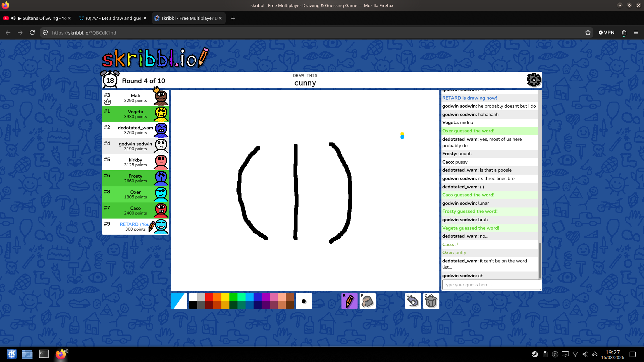Click 'Oxer guessed the word!' chat message
This screenshot has width=644, height=362.
click(490, 131)
